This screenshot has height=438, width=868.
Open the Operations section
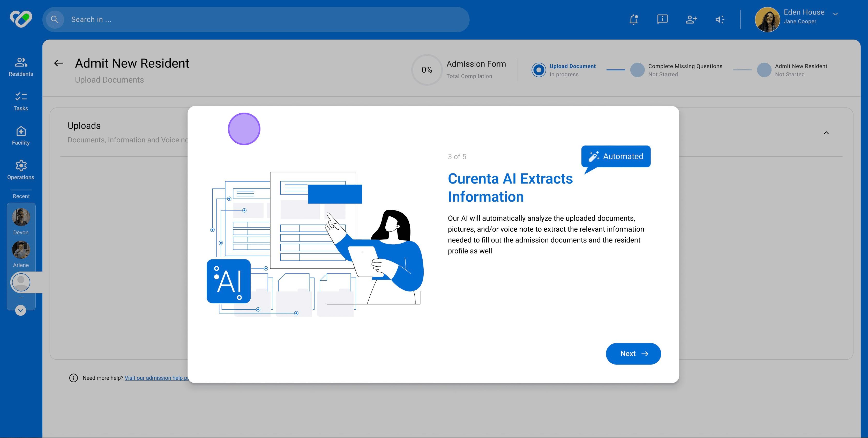click(21, 170)
